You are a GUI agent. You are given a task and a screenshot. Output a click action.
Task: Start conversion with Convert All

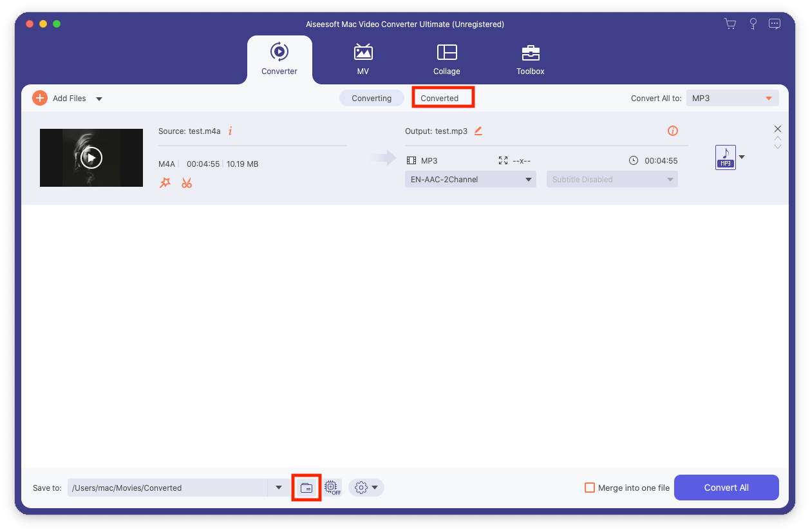click(x=726, y=488)
